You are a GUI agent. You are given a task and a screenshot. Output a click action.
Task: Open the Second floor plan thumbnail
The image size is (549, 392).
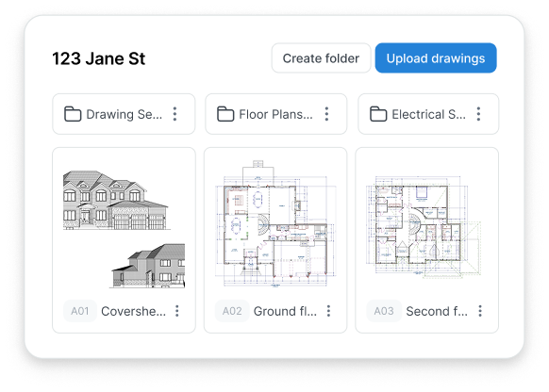[424, 227]
